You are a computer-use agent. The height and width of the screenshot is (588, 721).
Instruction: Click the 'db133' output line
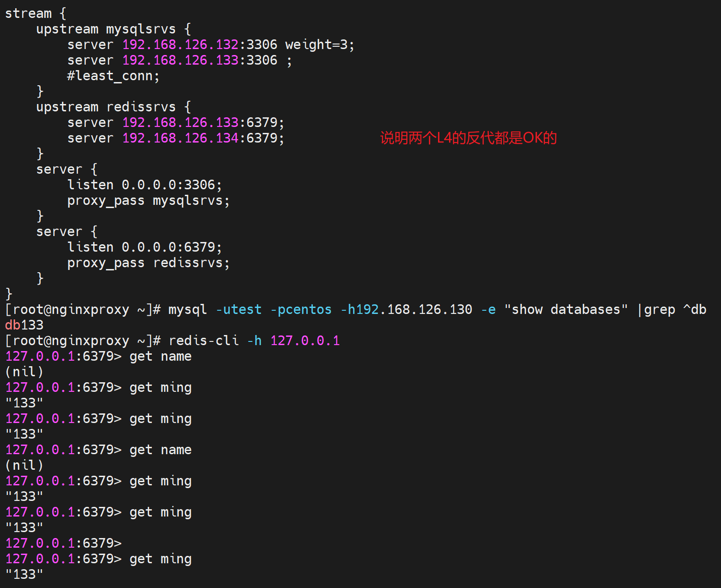tap(24, 325)
